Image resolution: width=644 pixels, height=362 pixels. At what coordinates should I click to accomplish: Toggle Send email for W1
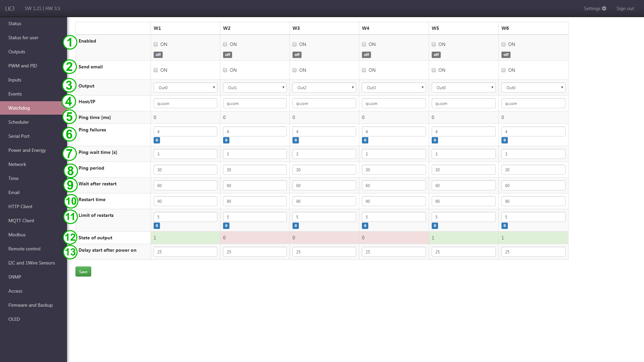(156, 70)
